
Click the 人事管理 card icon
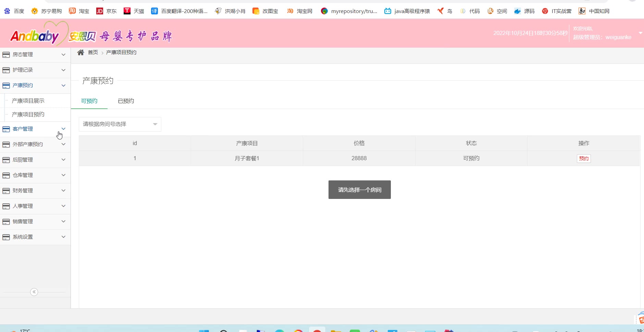coord(6,206)
